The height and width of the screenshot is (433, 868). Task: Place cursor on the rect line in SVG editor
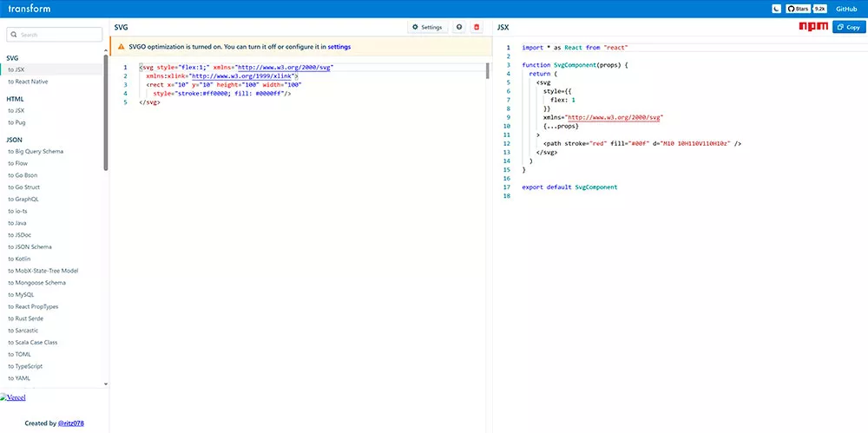(x=224, y=85)
